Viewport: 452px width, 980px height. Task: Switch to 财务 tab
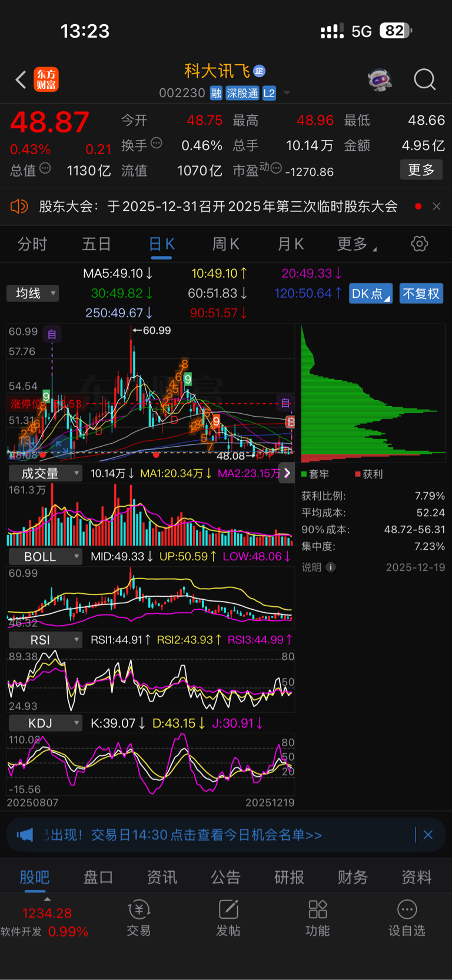pos(353,878)
